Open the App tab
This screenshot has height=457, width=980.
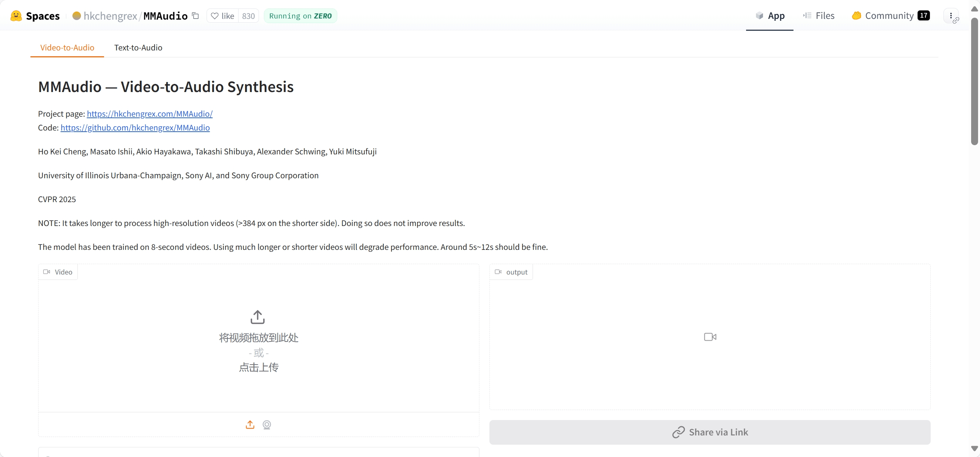tap(770, 16)
